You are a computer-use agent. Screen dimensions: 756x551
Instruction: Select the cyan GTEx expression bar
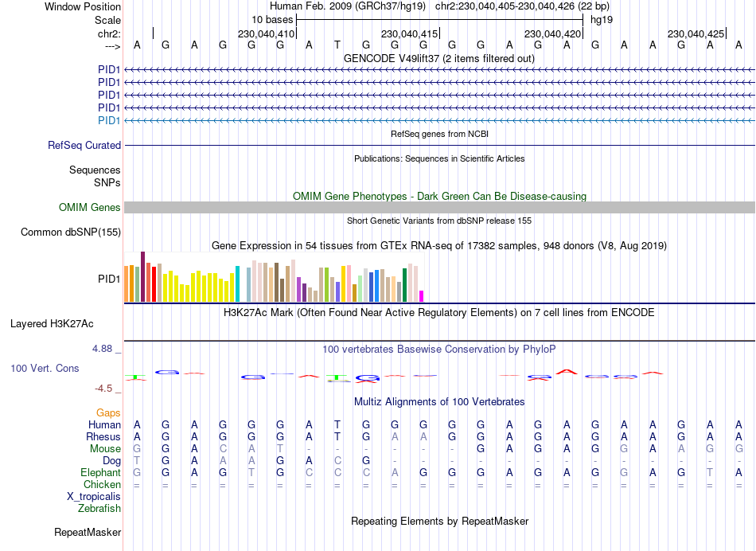coord(237,284)
